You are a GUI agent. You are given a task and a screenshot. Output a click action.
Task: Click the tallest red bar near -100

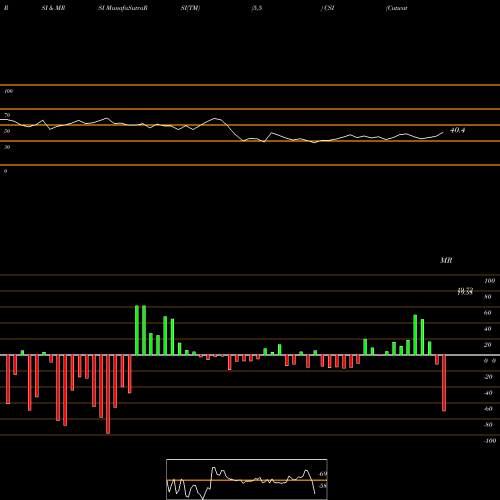(x=108, y=394)
